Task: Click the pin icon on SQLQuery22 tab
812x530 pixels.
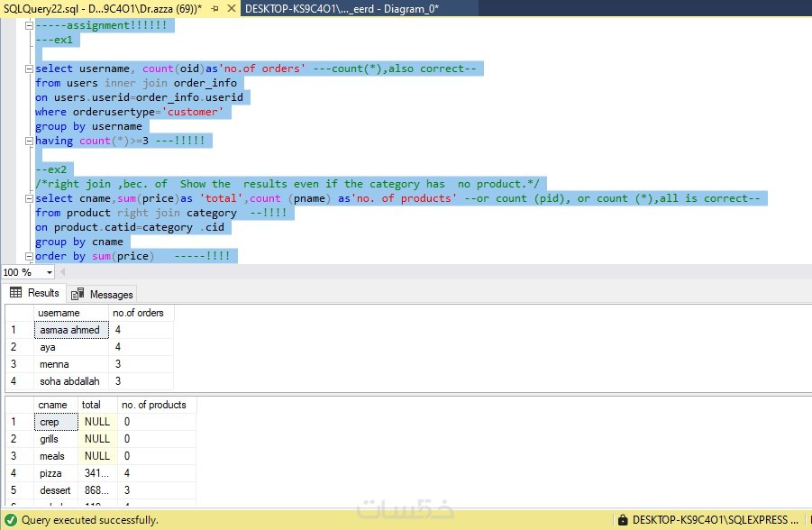Action: coord(215,8)
